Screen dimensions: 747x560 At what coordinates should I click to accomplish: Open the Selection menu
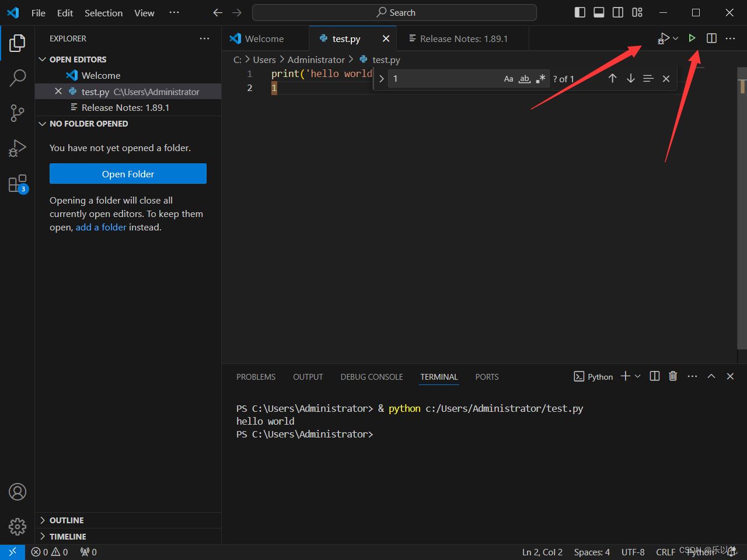click(x=103, y=12)
